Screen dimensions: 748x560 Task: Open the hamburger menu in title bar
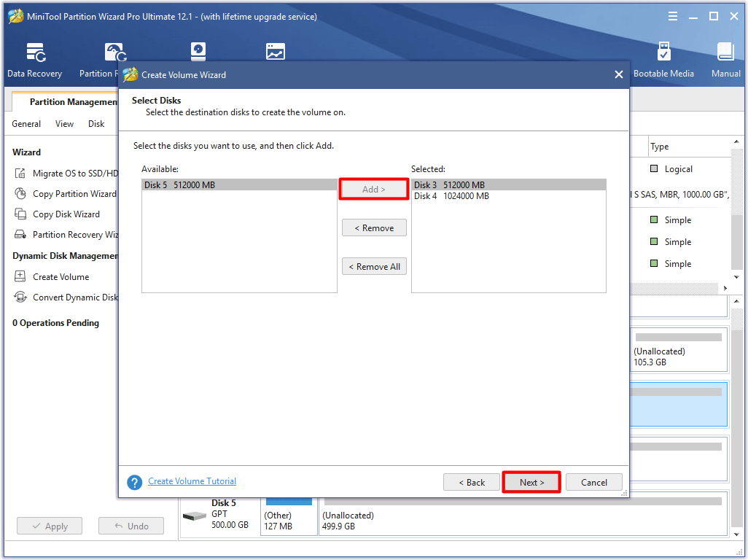point(673,16)
